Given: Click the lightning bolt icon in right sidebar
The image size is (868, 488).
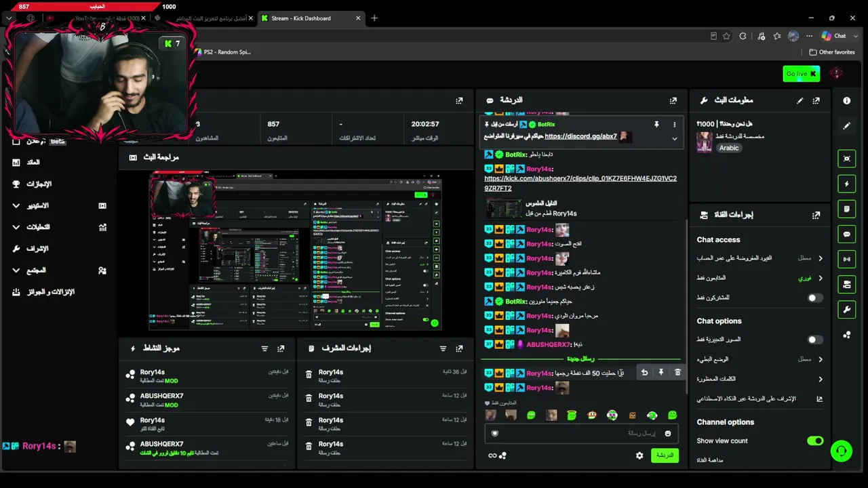Looking at the screenshot, I should (x=847, y=184).
